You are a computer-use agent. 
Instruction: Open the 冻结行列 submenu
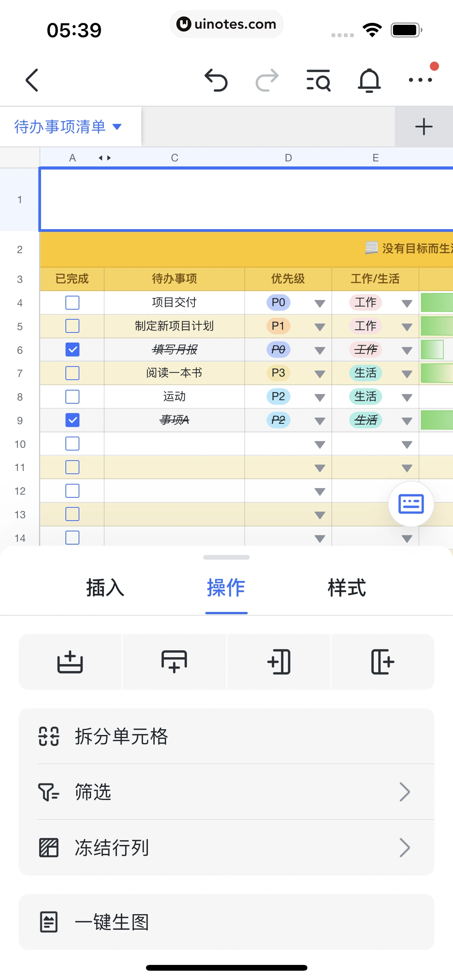click(226, 848)
